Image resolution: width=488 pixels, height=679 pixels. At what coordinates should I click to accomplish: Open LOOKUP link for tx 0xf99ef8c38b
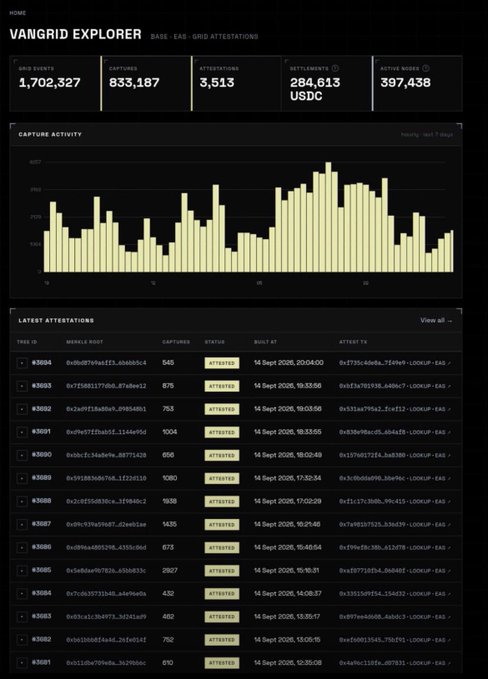tap(420, 547)
